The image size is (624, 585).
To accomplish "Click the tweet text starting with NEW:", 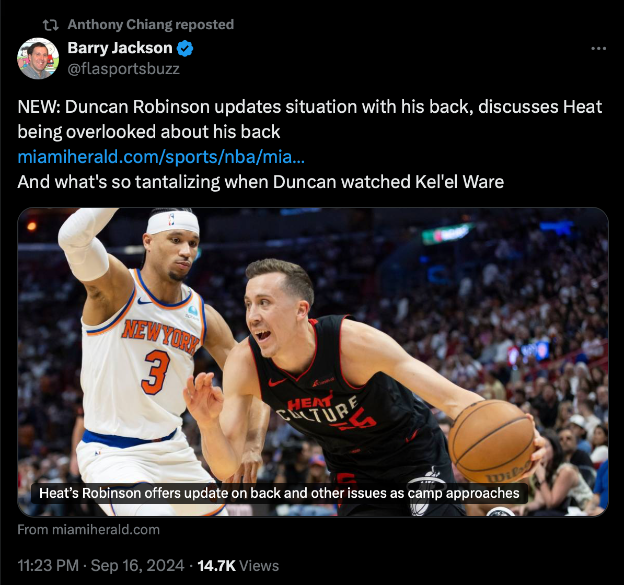I will coord(310,119).
